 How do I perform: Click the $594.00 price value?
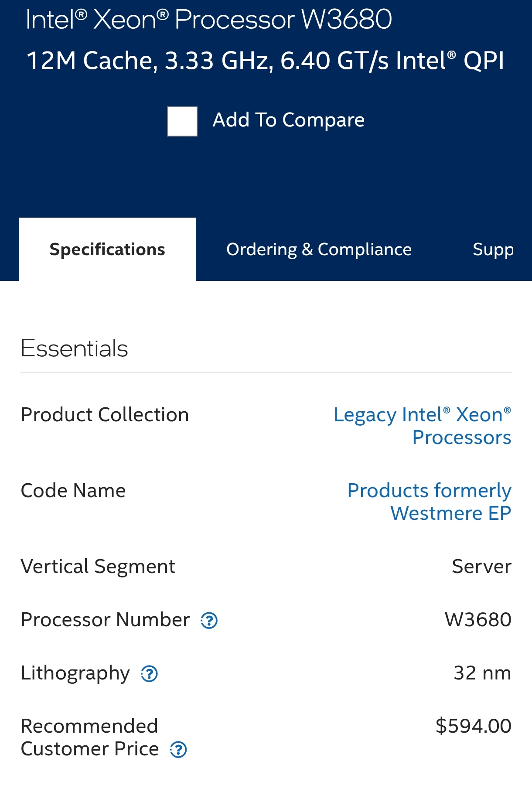473,726
